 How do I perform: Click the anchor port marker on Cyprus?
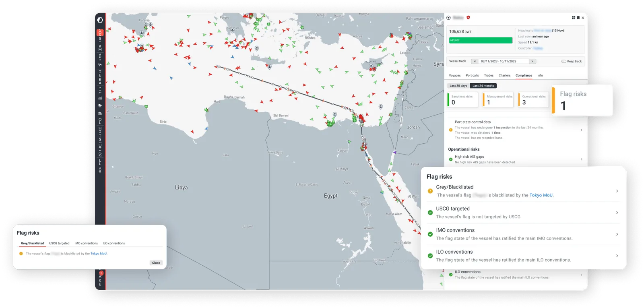pyautogui.click(x=371, y=66)
